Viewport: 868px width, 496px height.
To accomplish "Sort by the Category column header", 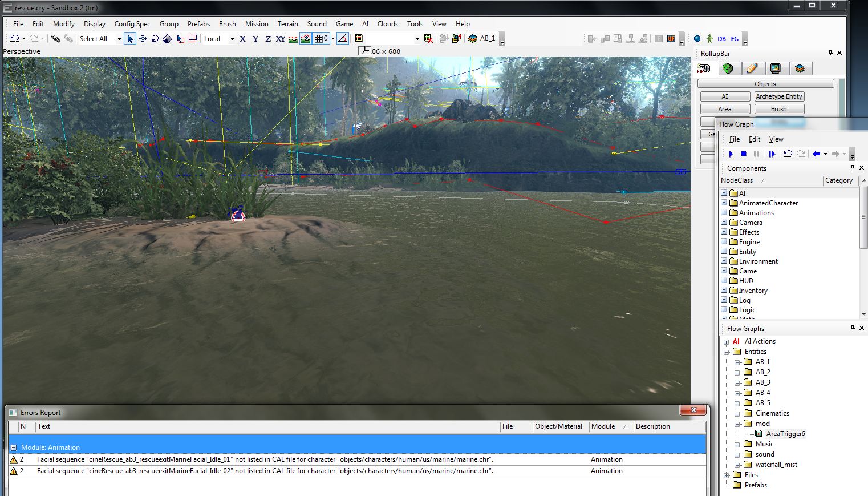I will (x=841, y=180).
